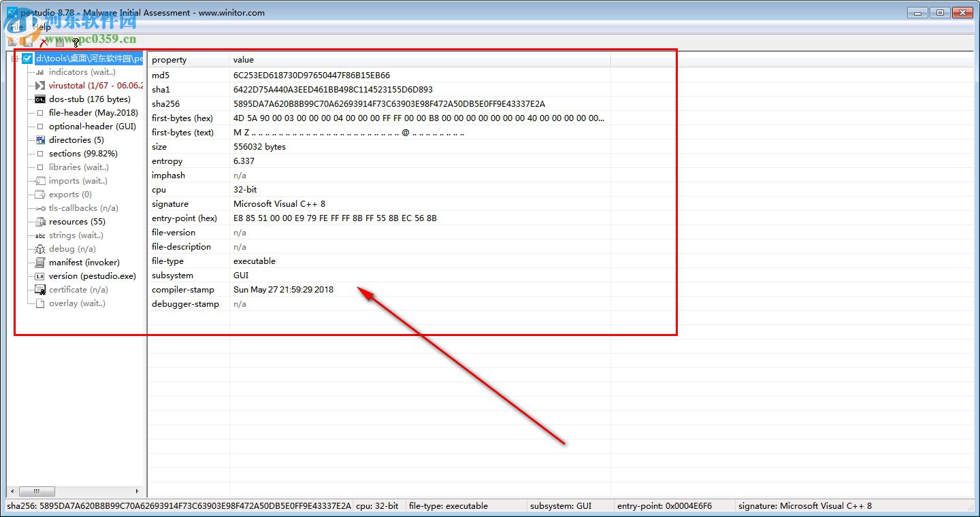
Task: Click the document page toolbar icon
Action: coord(60,42)
